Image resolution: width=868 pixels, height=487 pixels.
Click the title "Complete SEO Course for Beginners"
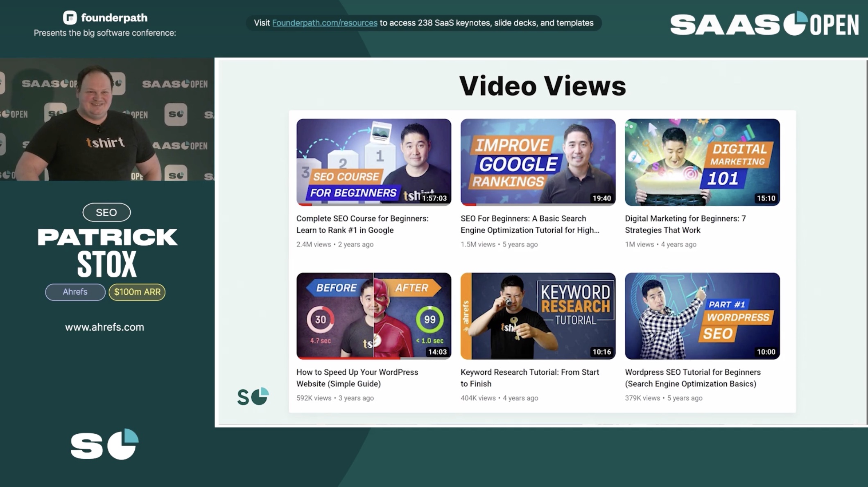pos(362,224)
